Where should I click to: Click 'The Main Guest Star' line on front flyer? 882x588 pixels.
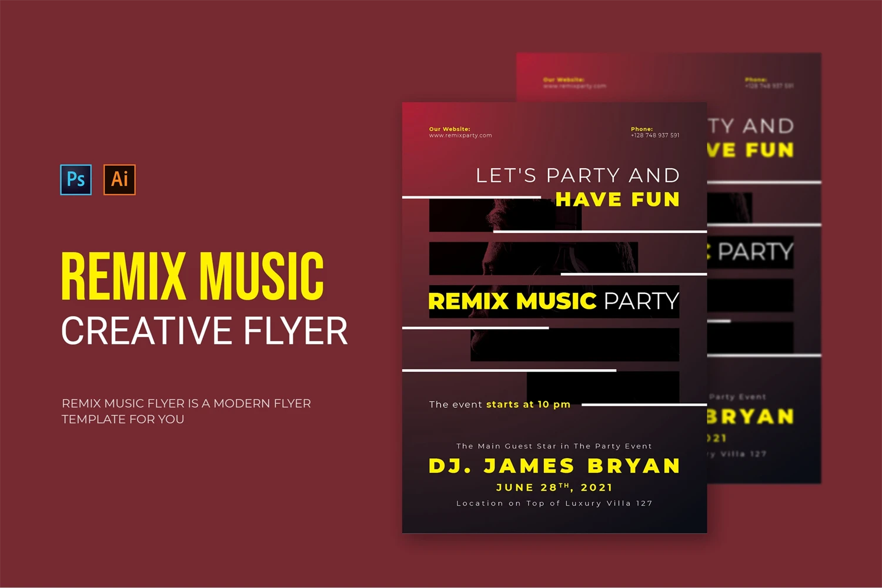(554, 446)
